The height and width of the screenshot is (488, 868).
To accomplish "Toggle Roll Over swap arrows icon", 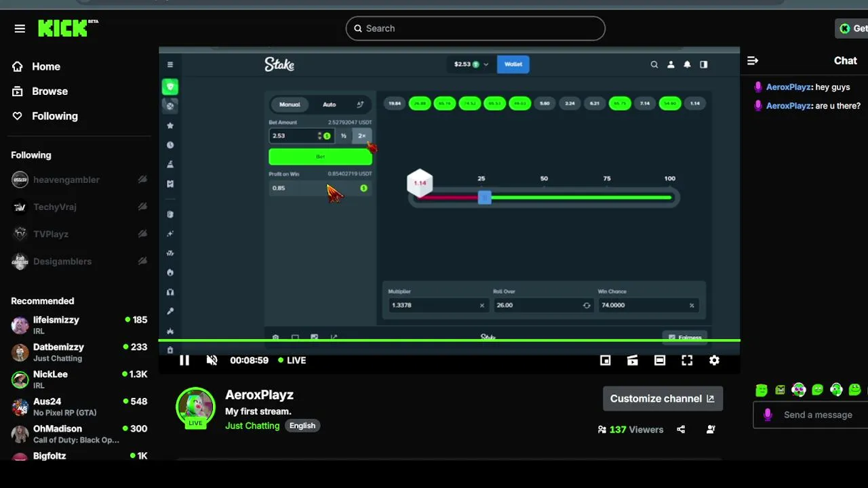I will pos(587,305).
